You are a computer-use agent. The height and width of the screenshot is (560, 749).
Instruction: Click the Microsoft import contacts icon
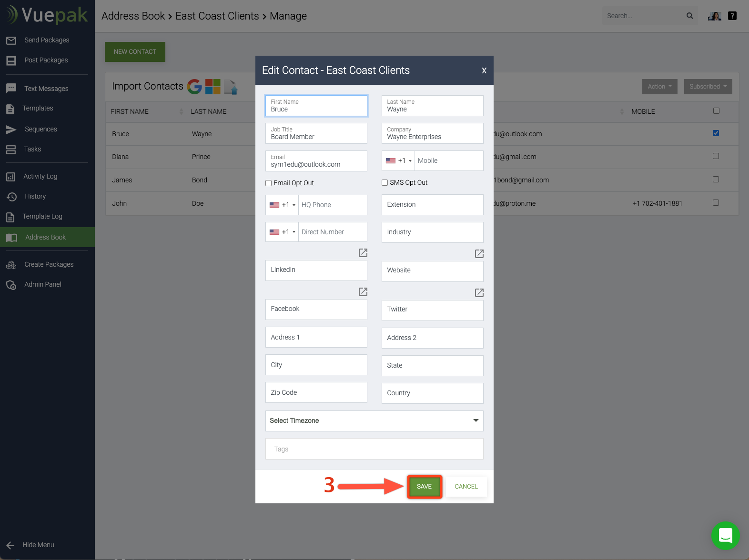[x=213, y=86]
